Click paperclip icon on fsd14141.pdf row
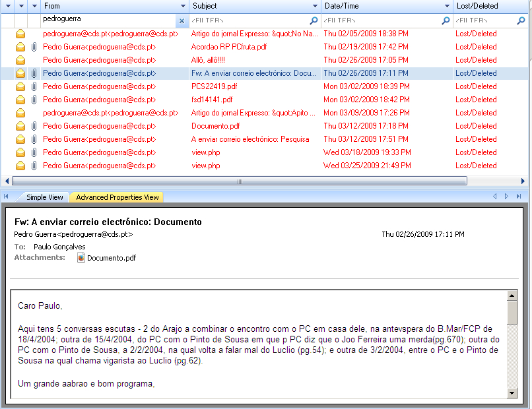Image resolution: width=532 pixels, height=409 pixels. coord(34,100)
